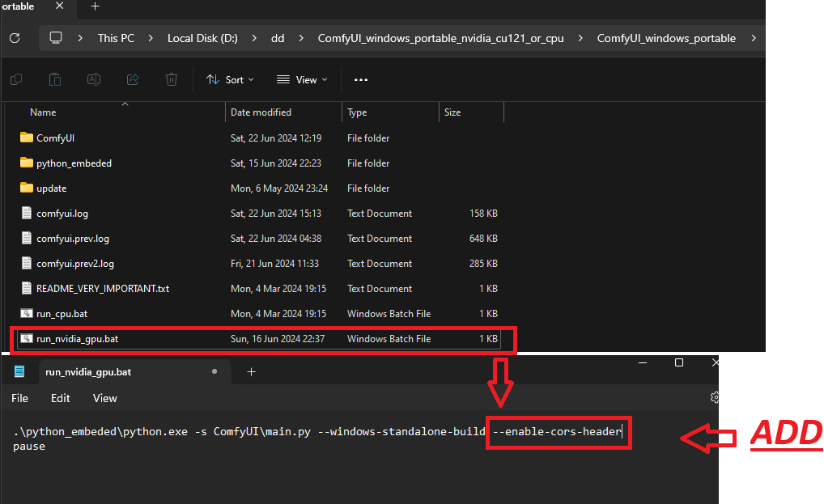Go to ComfyUI_windows_portable_nvidia_cu121_or_cpu breadcrumb
824x504 pixels.
[440, 38]
